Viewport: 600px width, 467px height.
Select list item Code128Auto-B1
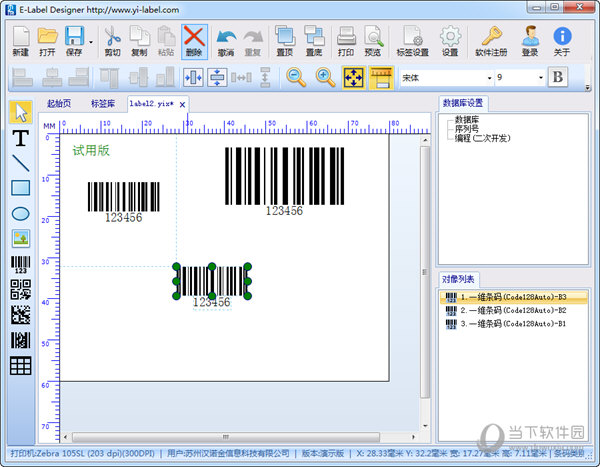[x=514, y=324]
